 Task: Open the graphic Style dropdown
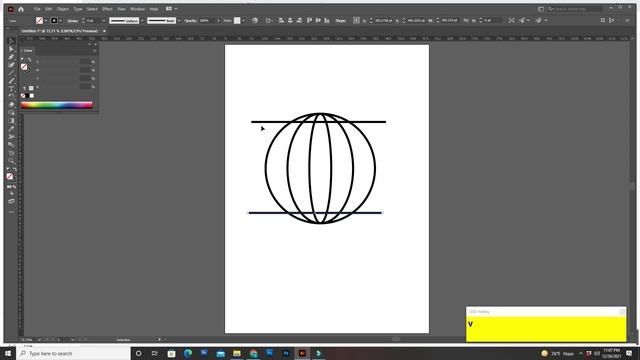[x=243, y=20]
